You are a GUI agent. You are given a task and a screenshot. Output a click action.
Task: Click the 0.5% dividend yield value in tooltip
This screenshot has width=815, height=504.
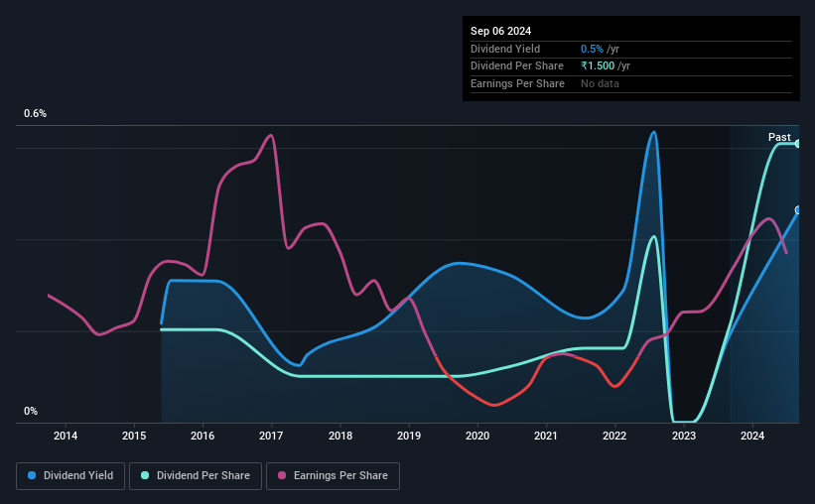pyautogui.click(x=592, y=49)
